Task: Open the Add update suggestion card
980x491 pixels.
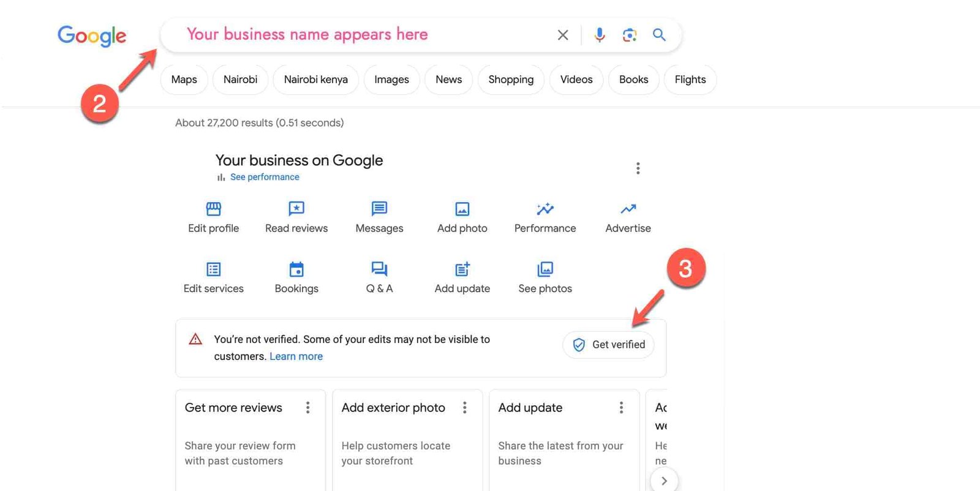Action: point(564,440)
